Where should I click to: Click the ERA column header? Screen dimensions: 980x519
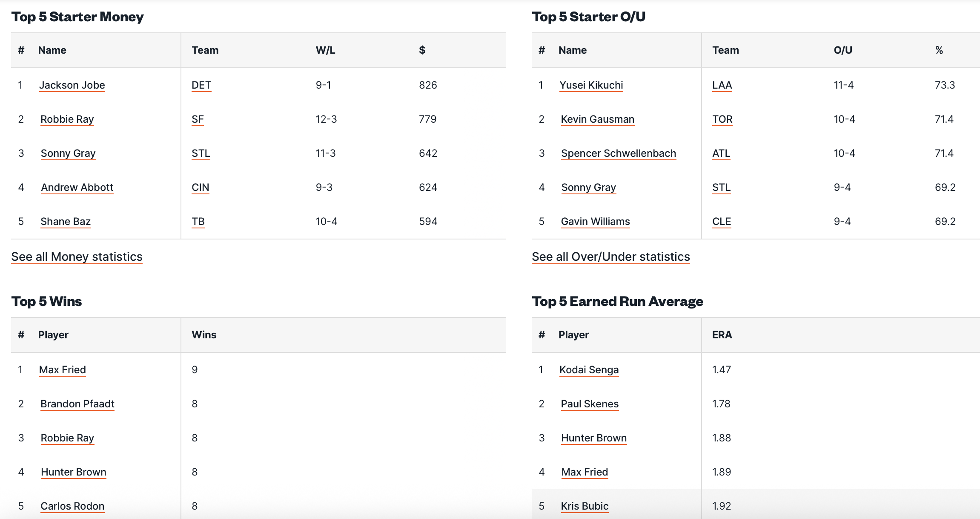point(722,335)
